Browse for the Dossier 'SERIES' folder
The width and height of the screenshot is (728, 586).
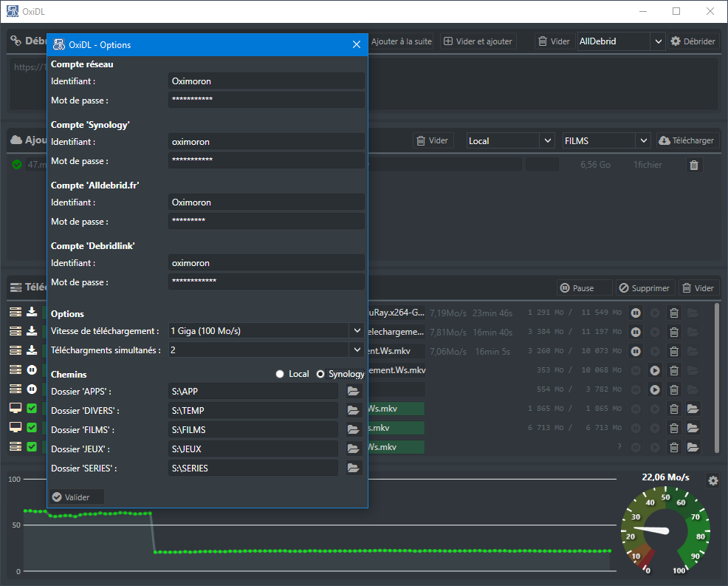[354, 468]
